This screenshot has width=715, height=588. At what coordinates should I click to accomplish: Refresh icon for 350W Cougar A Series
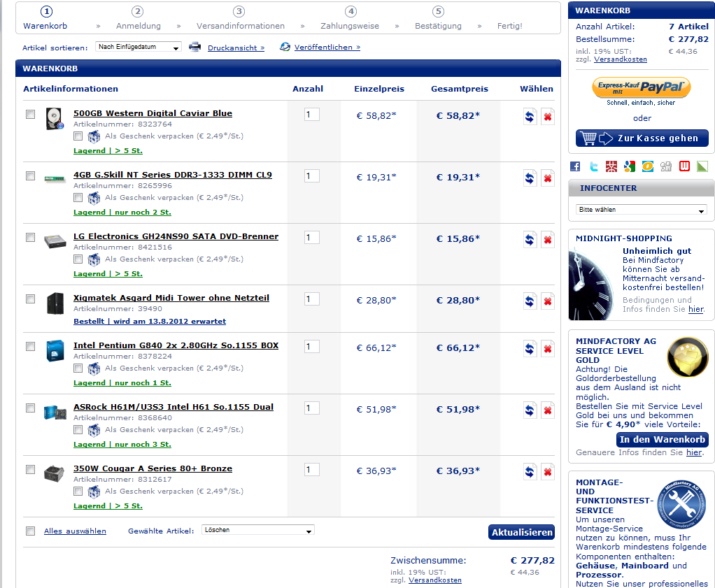coord(530,472)
